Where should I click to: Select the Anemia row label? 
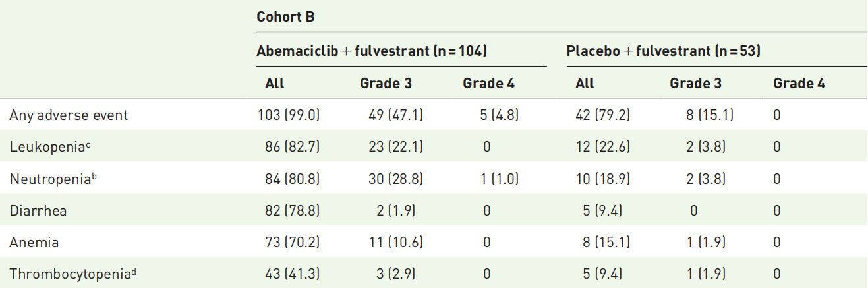(34, 243)
